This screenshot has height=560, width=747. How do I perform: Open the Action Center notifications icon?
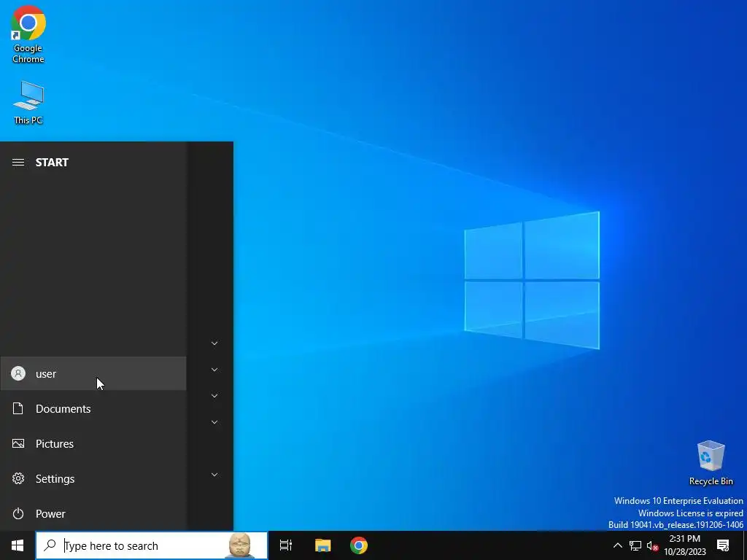723,545
